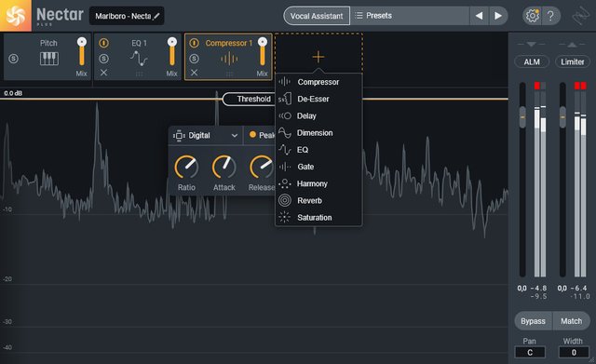This screenshot has height=364, width=596.
Task: Click the piano keys icon in Pitch module
Action: [49, 59]
